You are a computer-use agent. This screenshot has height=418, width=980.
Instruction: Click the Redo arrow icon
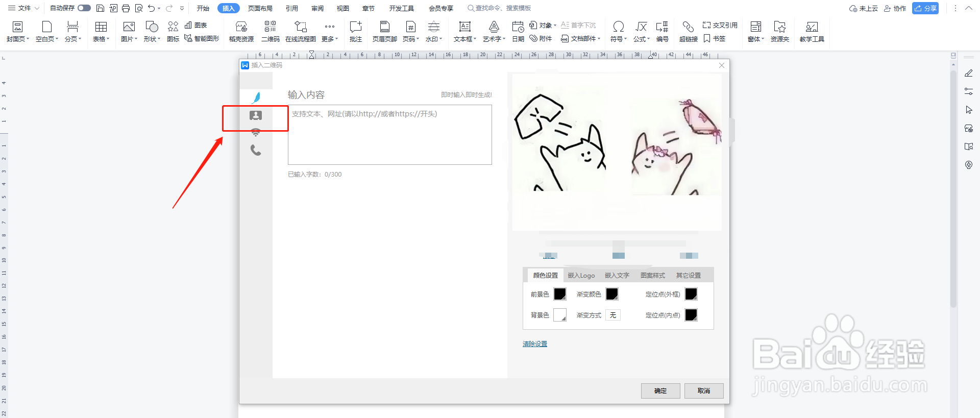[x=169, y=8]
